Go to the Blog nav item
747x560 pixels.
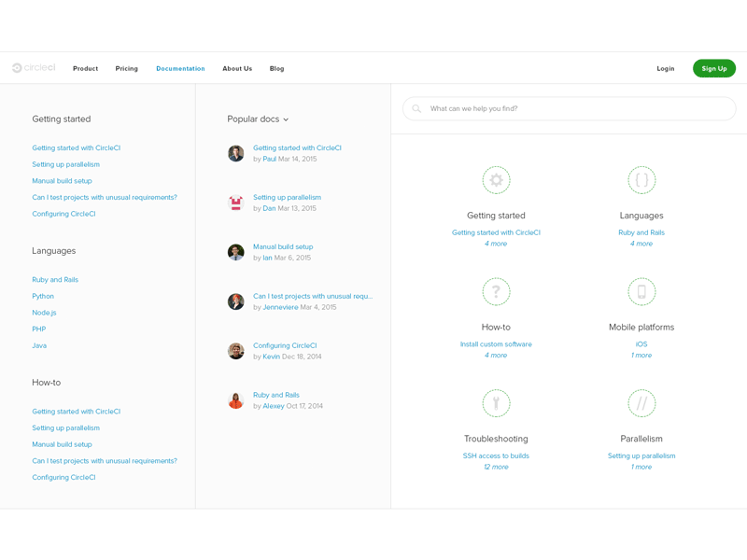(x=276, y=68)
